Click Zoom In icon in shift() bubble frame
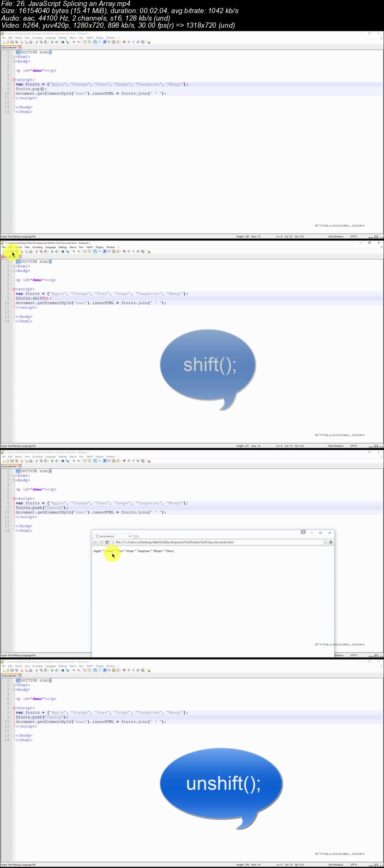This screenshot has height=868, width=384. 73,251
